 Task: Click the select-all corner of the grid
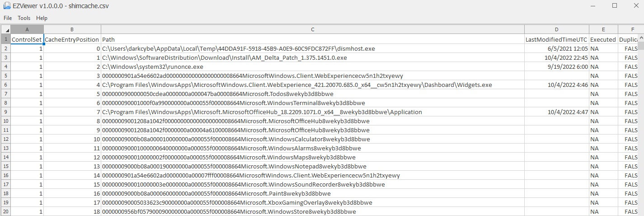point(5,29)
